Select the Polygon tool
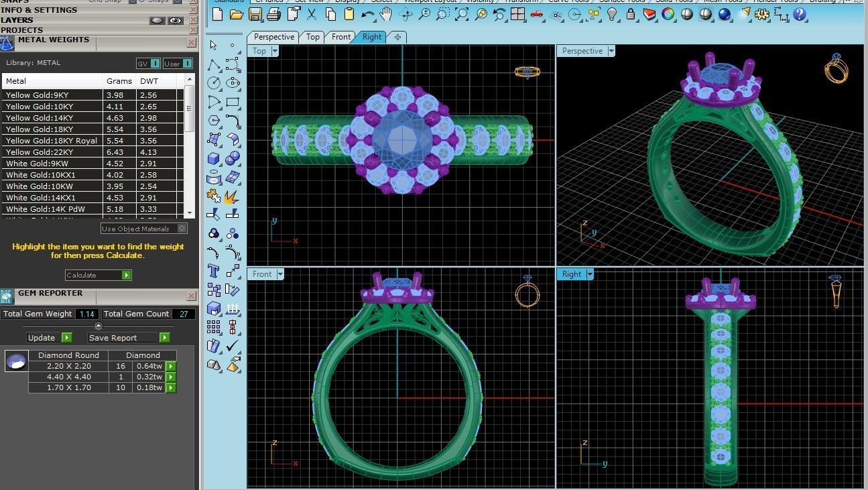This screenshot has height=490, width=868. pos(213,121)
